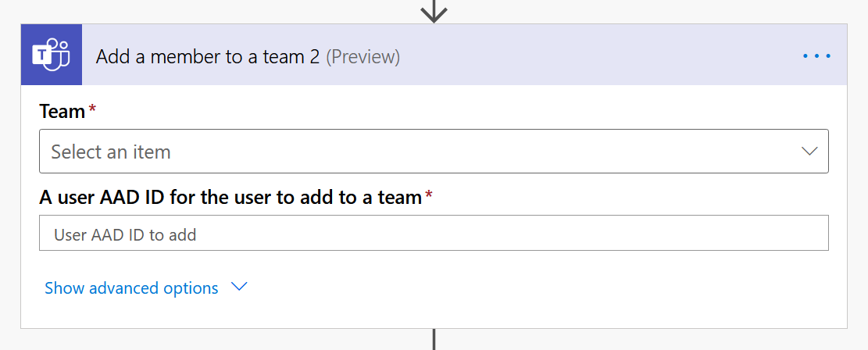The width and height of the screenshot is (868, 350).
Task: Click the down arrow connector above the card
Action: coord(434,11)
